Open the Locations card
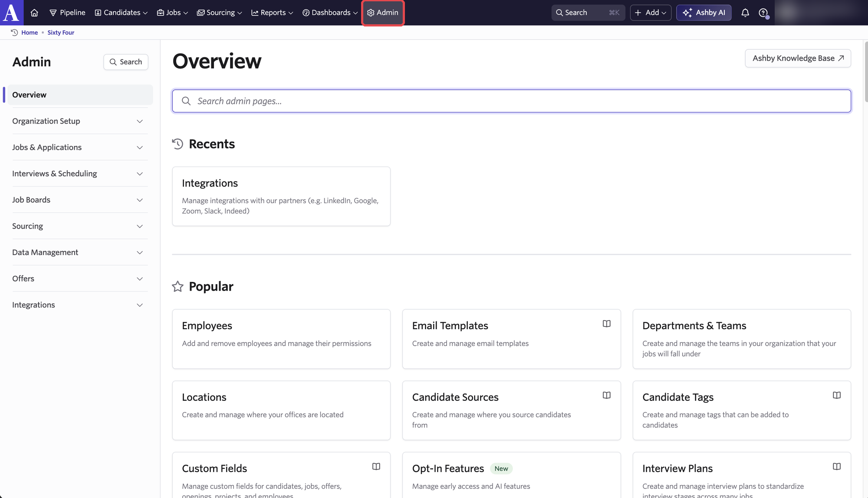 (x=281, y=410)
